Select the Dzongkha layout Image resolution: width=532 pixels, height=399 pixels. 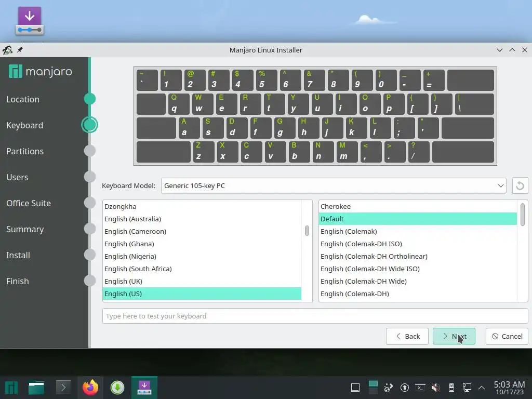(202, 206)
